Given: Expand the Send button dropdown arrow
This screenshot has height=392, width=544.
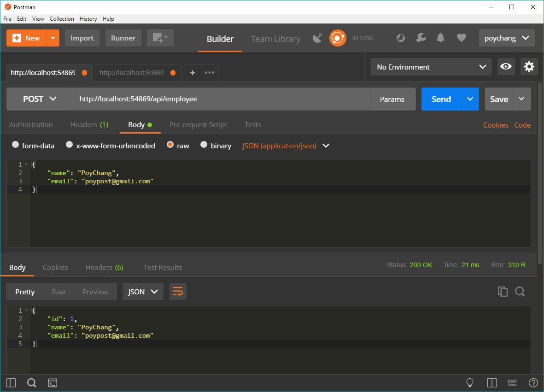Looking at the screenshot, I should pos(470,99).
